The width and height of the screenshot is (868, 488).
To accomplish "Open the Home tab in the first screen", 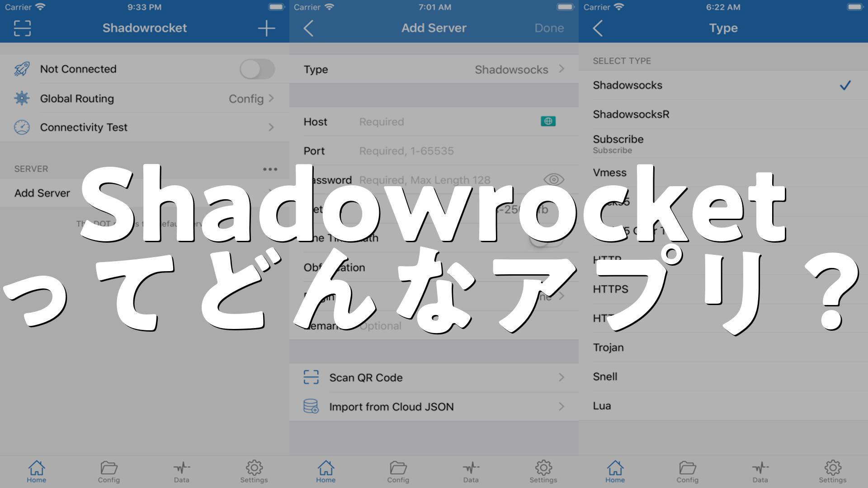I will pyautogui.click(x=36, y=472).
